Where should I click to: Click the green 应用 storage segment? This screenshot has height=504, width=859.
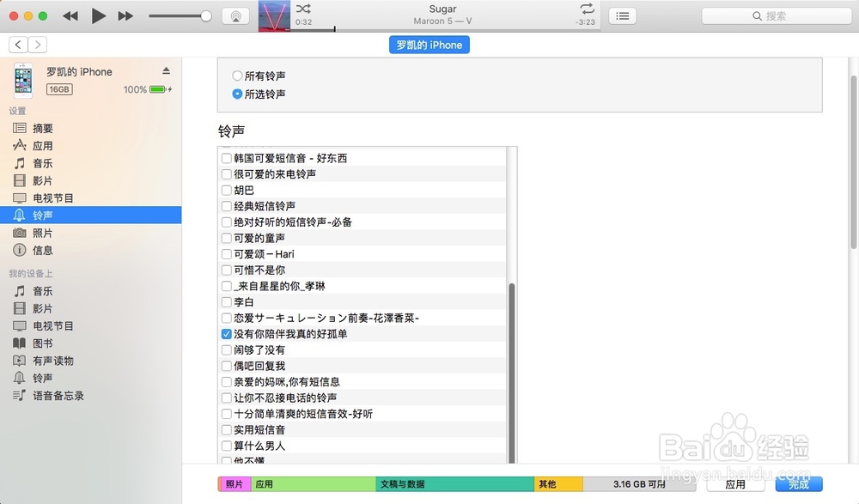point(314,483)
